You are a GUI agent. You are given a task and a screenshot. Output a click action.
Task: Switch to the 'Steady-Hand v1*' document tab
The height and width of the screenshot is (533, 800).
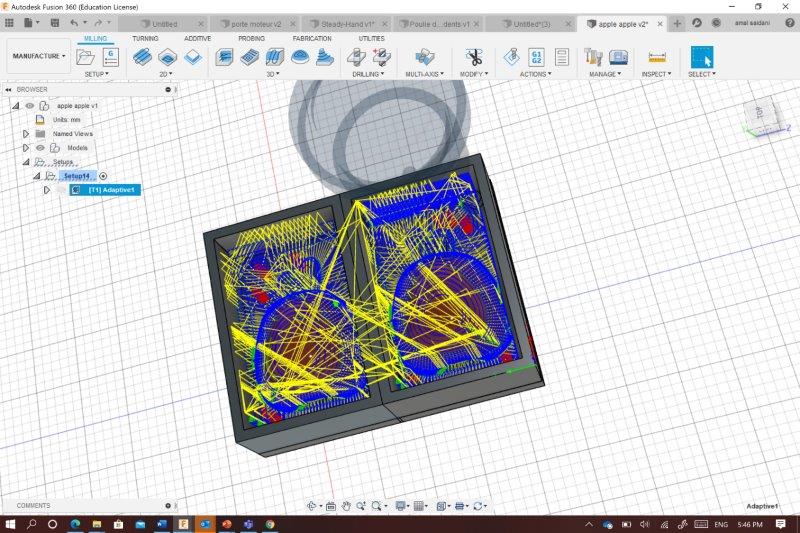(x=348, y=24)
